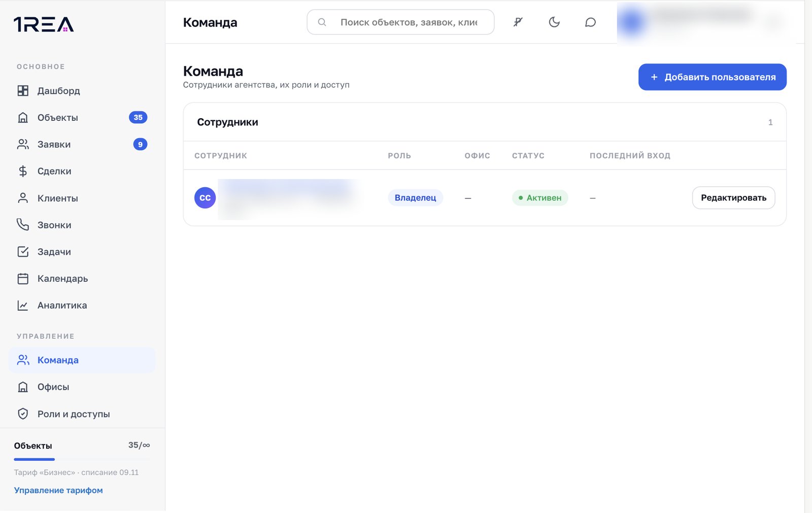Select Команда in the sidebar
The width and height of the screenshot is (812, 513).
[x=82, y=360]
